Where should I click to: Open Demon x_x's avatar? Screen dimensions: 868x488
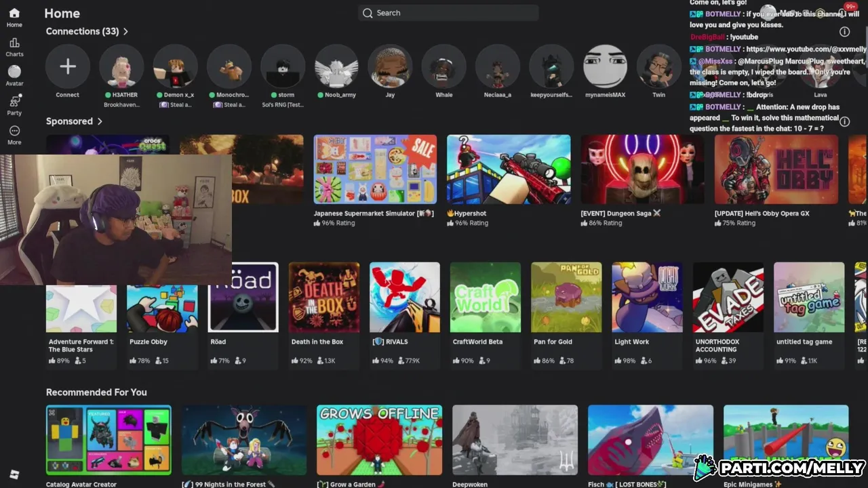(175, 66)
